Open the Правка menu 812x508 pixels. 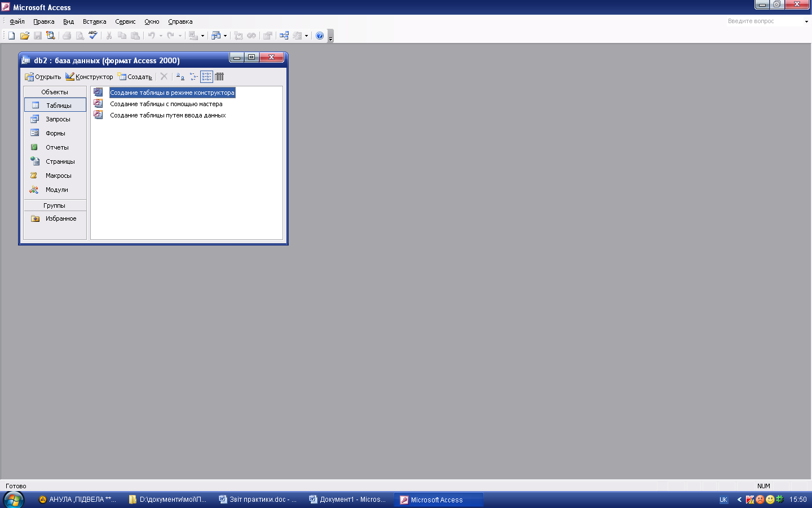(x=44, y=21)
